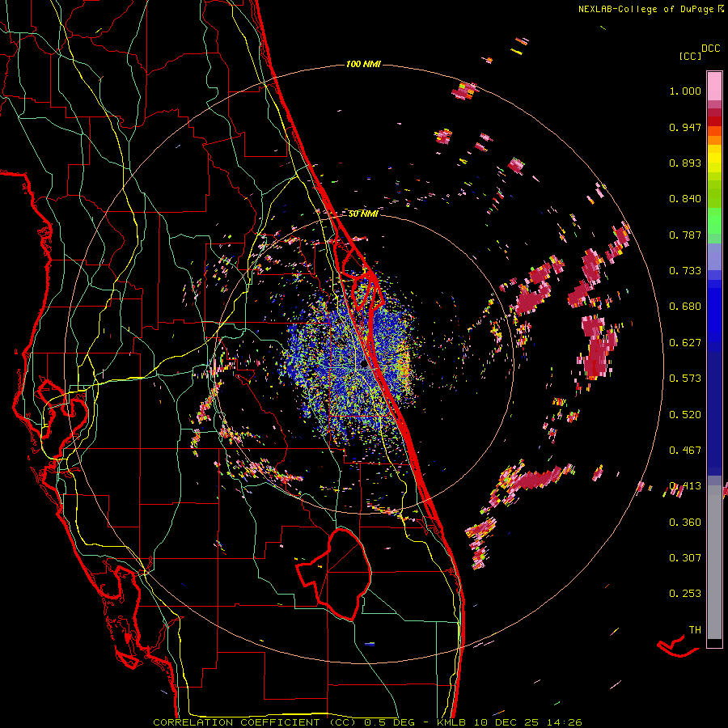Click the 0.733 scale value
This screenshot has height=728, width=728.
[x=685, y=271]
